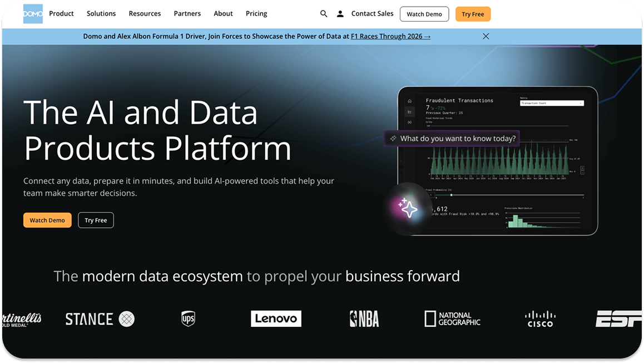Image resolution: width=644 pixels, height=363 pixels.
Task: Open search using the magnifying glass icon
Action: pos(324,13)
